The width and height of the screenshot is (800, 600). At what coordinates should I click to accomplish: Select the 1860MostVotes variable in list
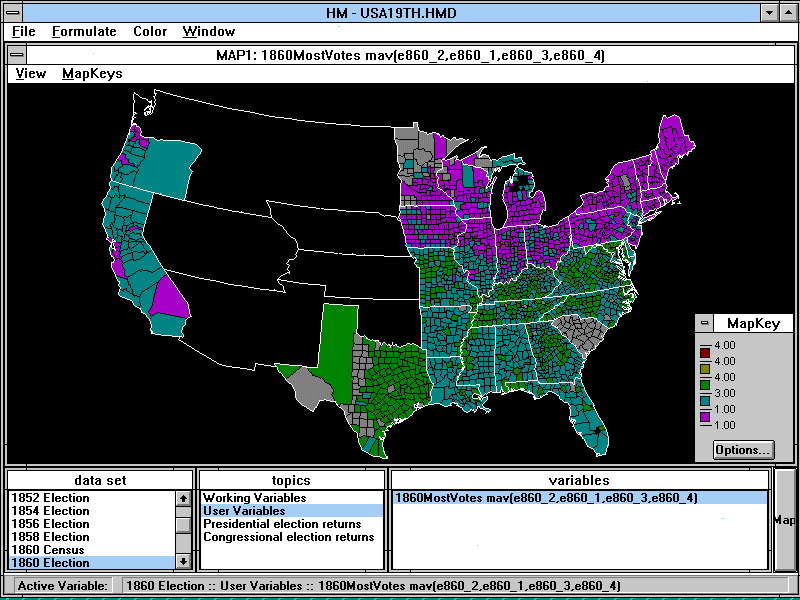pyautogui.click(x=580, y=497)
